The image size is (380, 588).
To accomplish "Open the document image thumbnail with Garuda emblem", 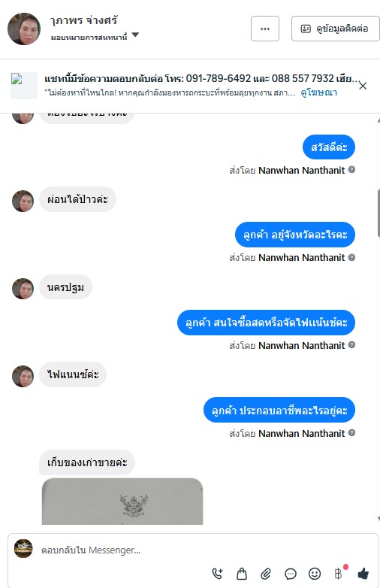I will (x=122, y=501).
